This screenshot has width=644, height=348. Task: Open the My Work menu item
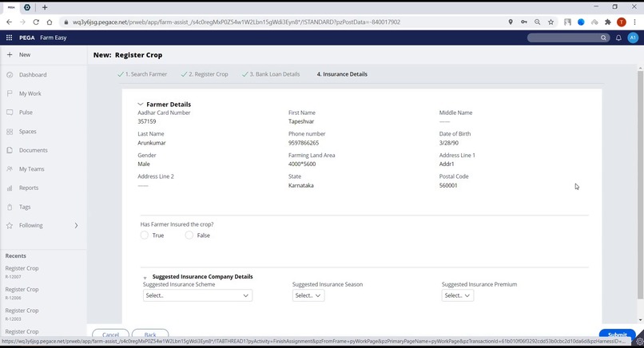coord(30,93)
